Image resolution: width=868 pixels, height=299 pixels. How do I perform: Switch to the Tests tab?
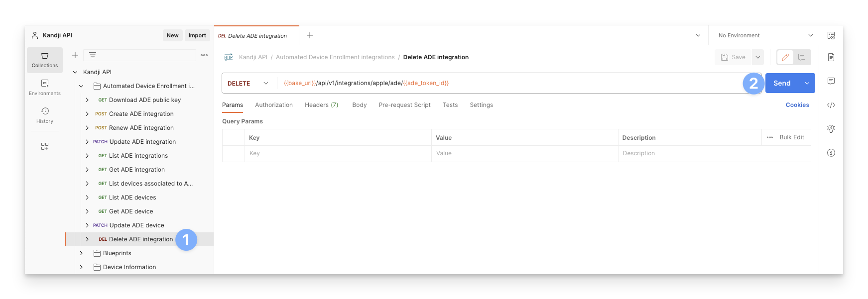tap(450, 105)
